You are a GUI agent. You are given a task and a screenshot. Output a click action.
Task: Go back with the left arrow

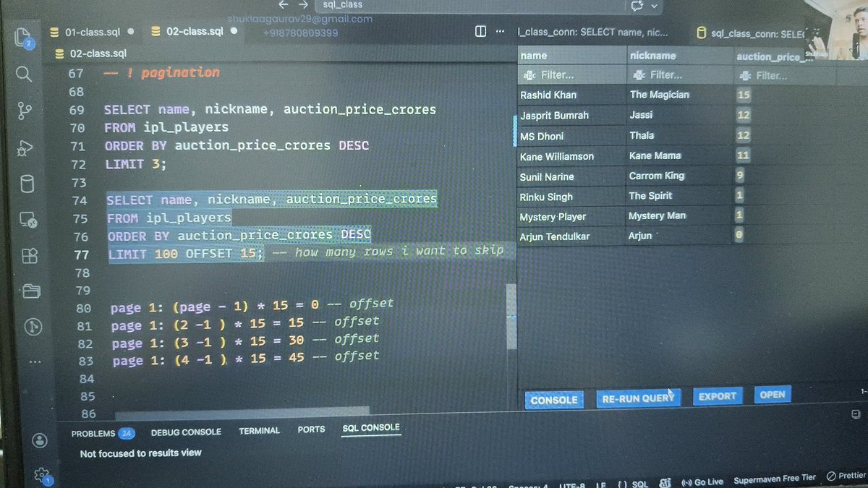point(283,5)
